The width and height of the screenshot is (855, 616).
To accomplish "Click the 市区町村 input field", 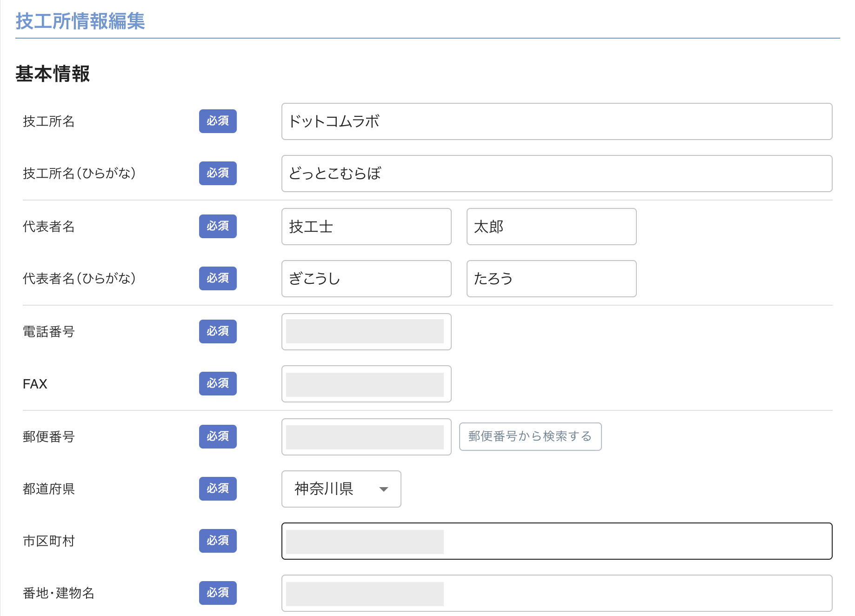I will coord(556,541).
